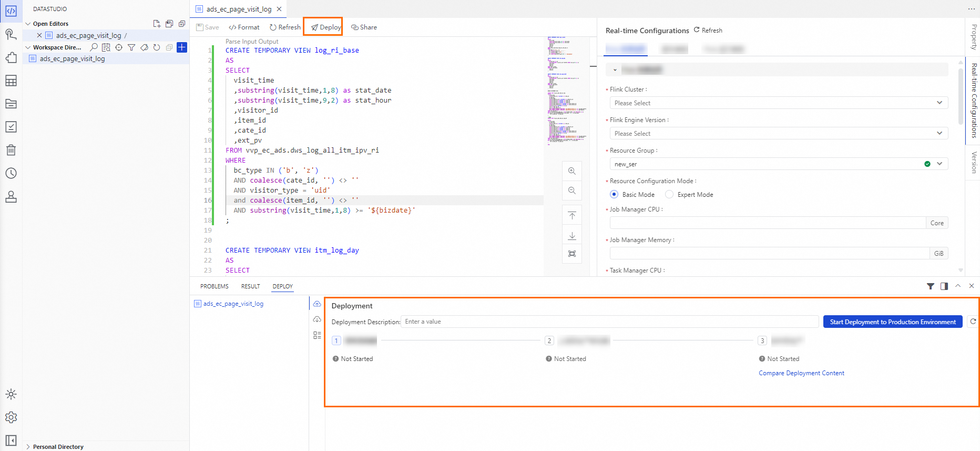Viewport: 980px width, 451px height.
Task: Click locate target icon in Workspace Directory
Action: tap(119, 47)
